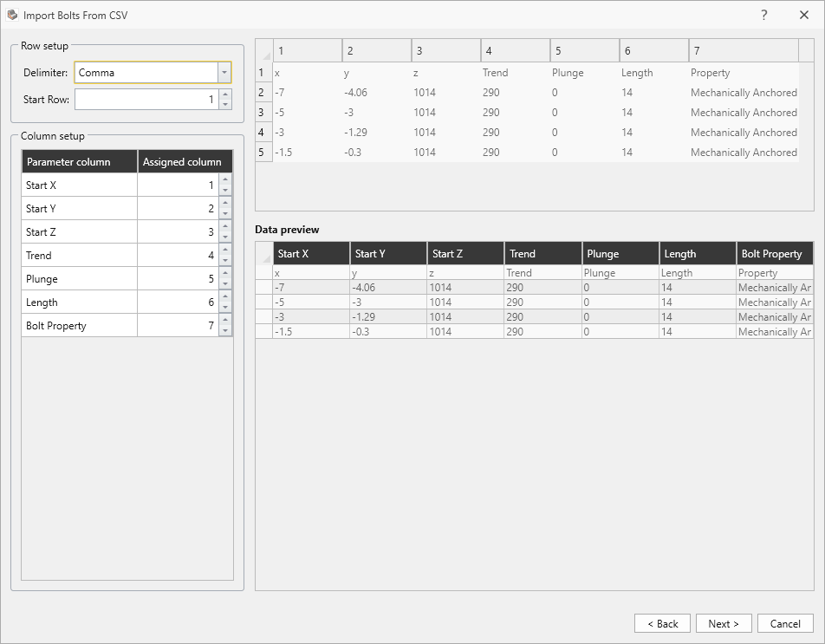Select the -1.5 cell in raw table

(x=308, y=152)
